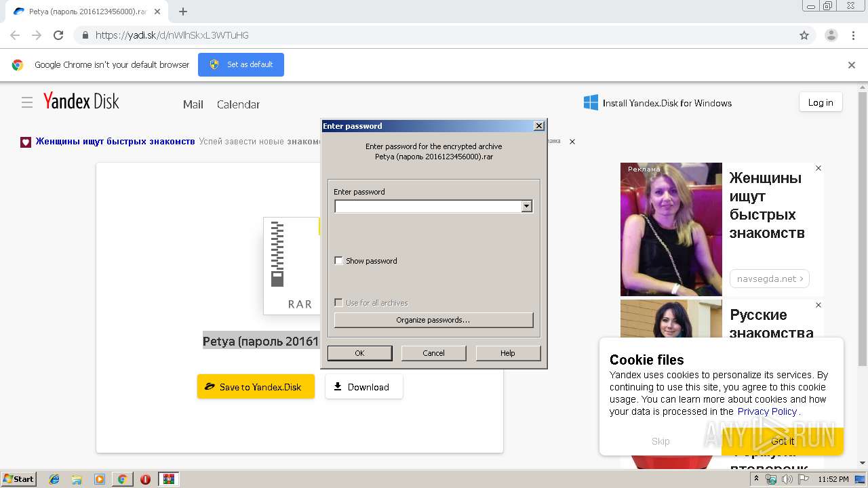868x488 pixels.
Task: Bookmark this page with the star icon
Action: point(804,35)
